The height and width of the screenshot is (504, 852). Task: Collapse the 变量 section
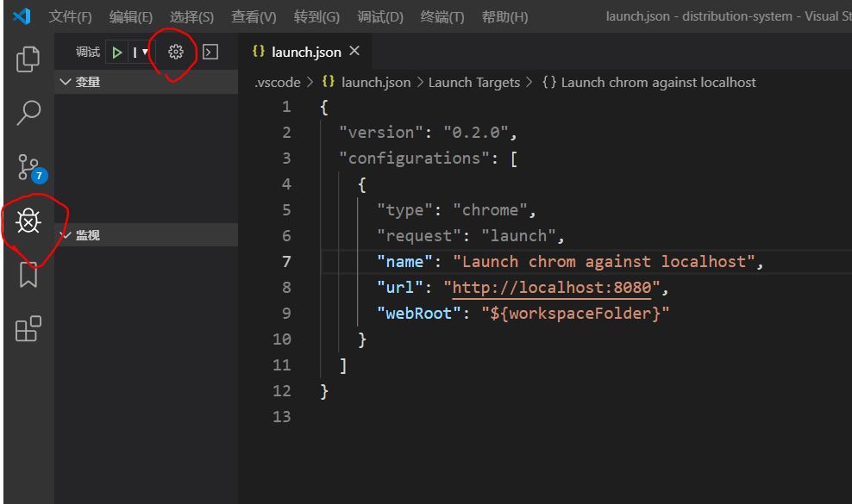click(146, 82)
